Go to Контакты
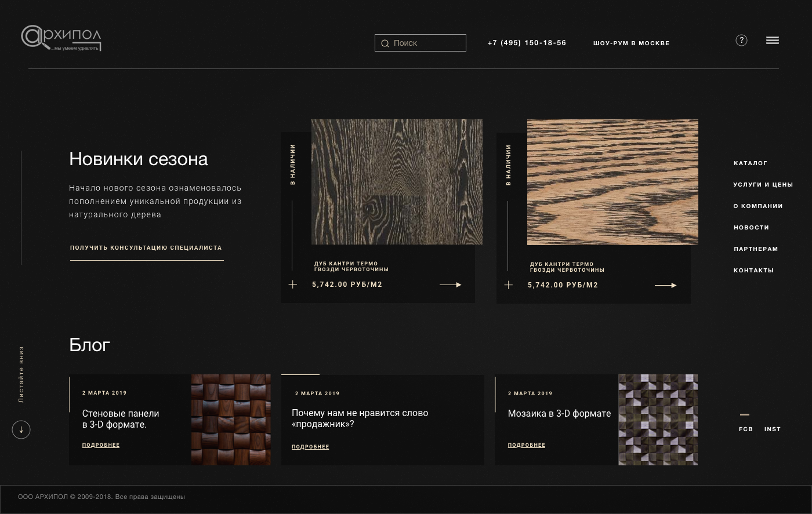Image resolution: width=812 pixels, height=514 pixels. click(753, 271)
